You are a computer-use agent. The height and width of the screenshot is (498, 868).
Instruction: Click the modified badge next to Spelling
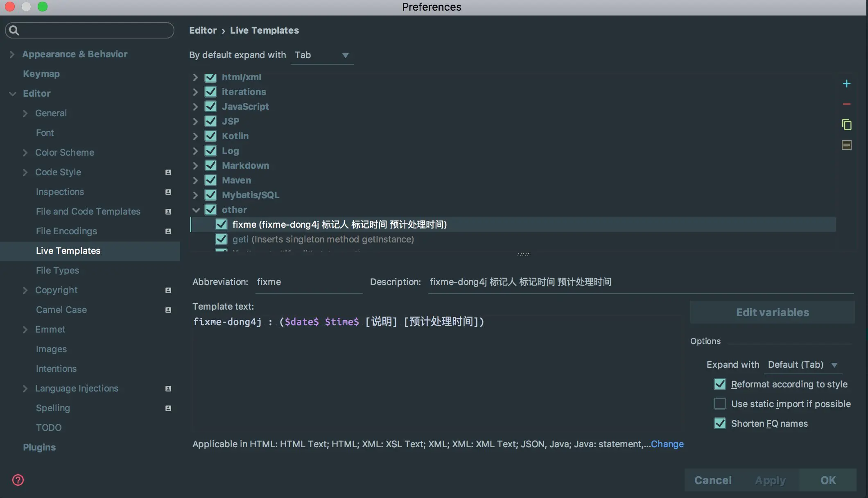(x=168, y=408)
